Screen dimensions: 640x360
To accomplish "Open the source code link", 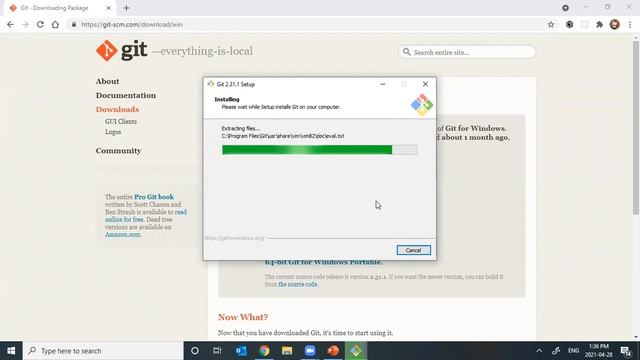I will (x=298, y=284).
